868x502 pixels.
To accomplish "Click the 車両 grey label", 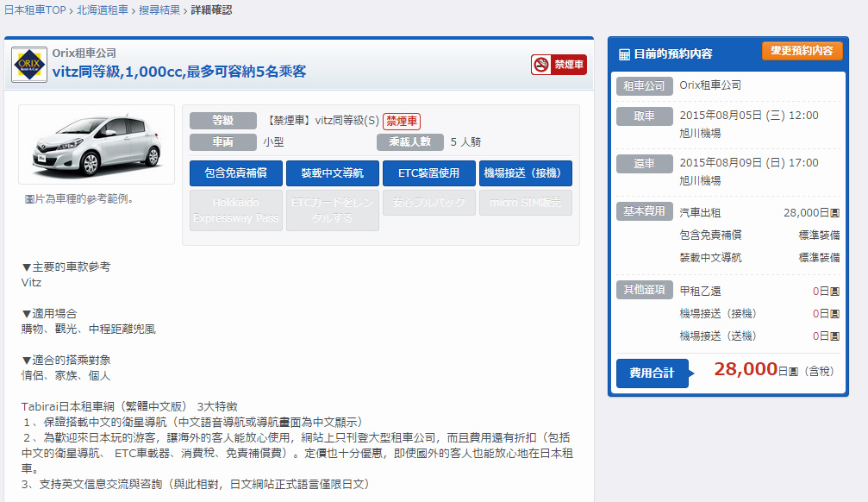I will (x=223, y=141).
